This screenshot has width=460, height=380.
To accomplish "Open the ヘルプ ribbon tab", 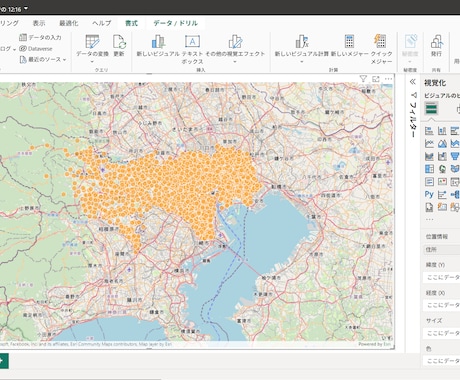I will pos(102,23).
